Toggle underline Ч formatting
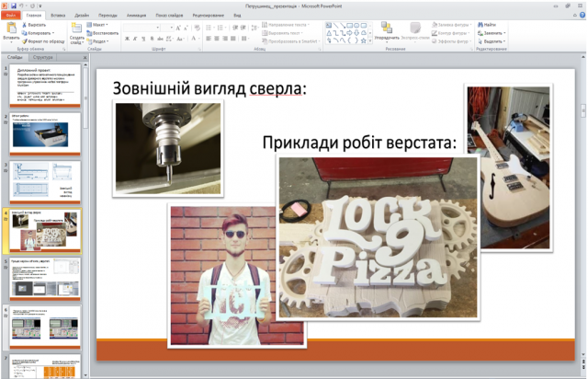Screen dimensions: 588x379 point(143,39)
